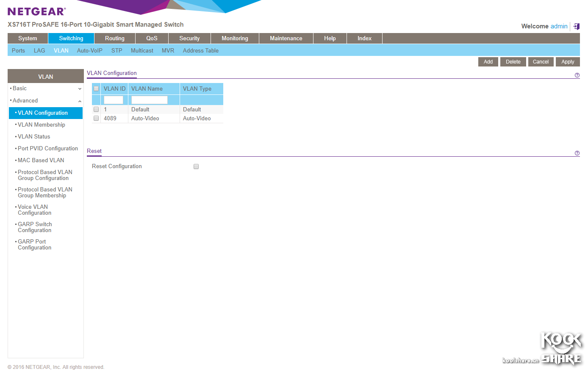Screen dimensions: 588x371
Task: Open the Routing main tab
Action: click(x=115, y=39)
